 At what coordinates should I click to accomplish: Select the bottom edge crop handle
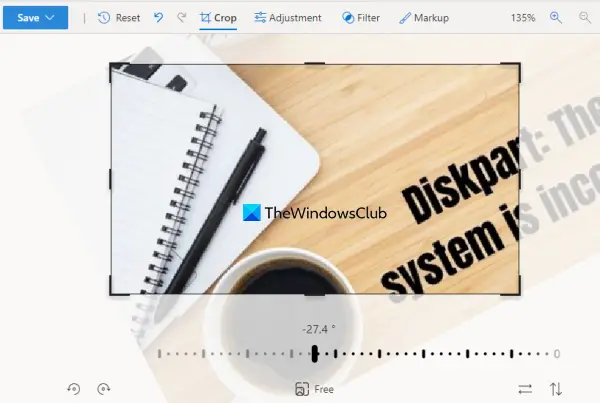click(x=315, y=294)
